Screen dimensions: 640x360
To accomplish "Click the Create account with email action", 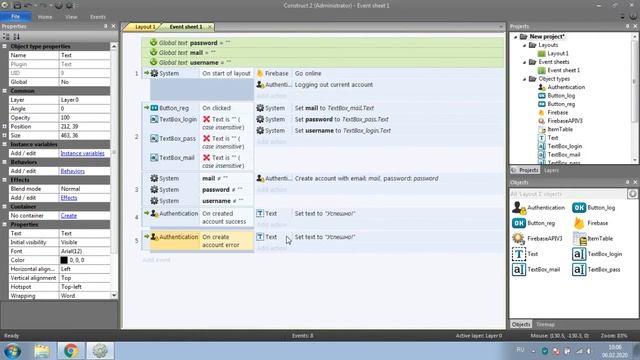I will [x=367, y=178].
